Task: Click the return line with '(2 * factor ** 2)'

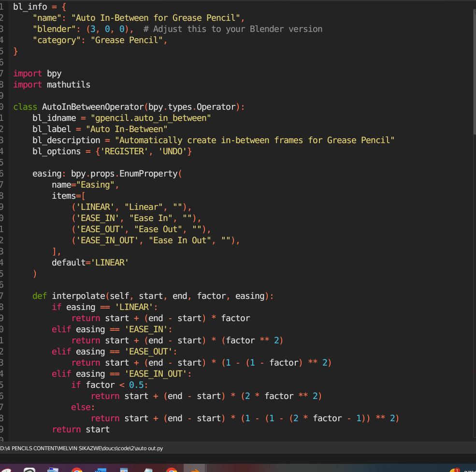Action: click(206, 397)
